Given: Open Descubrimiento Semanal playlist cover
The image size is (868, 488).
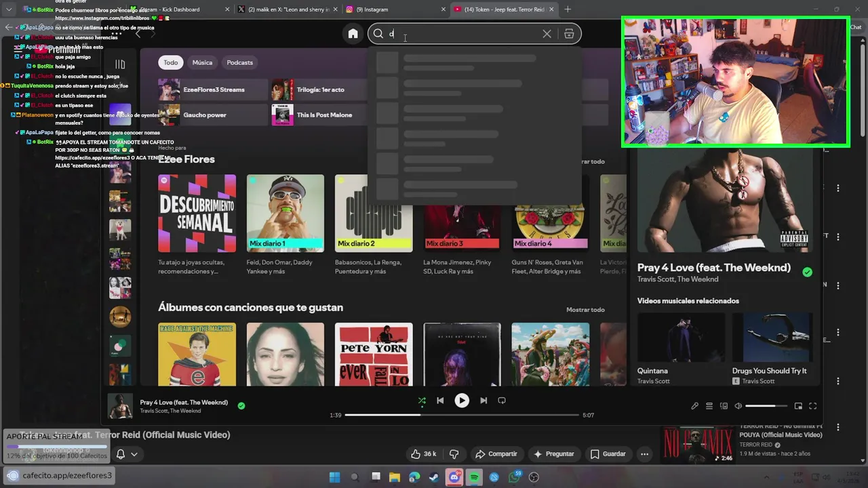Looking at the screenshot, I should (x=197, y=213).
